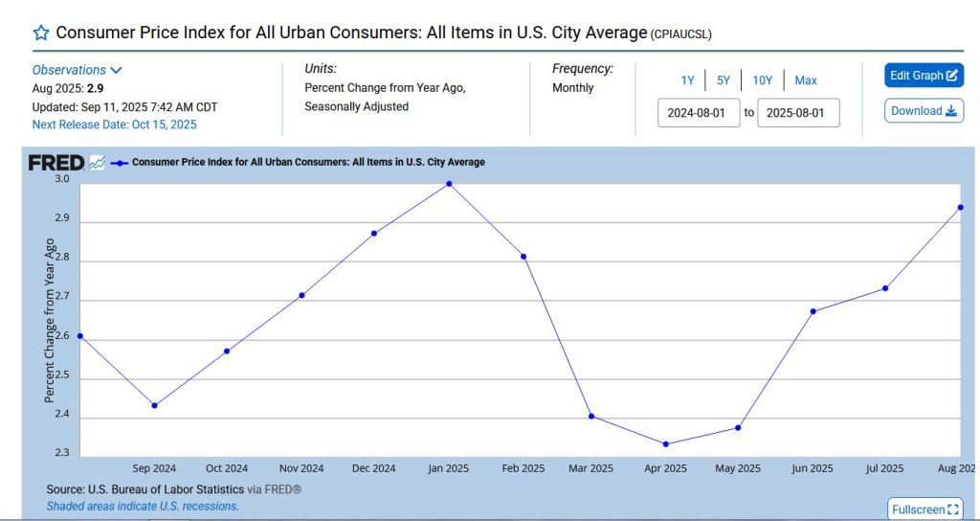
Task: Click the start date field 2024-08-01
Action: coord(702,113)
